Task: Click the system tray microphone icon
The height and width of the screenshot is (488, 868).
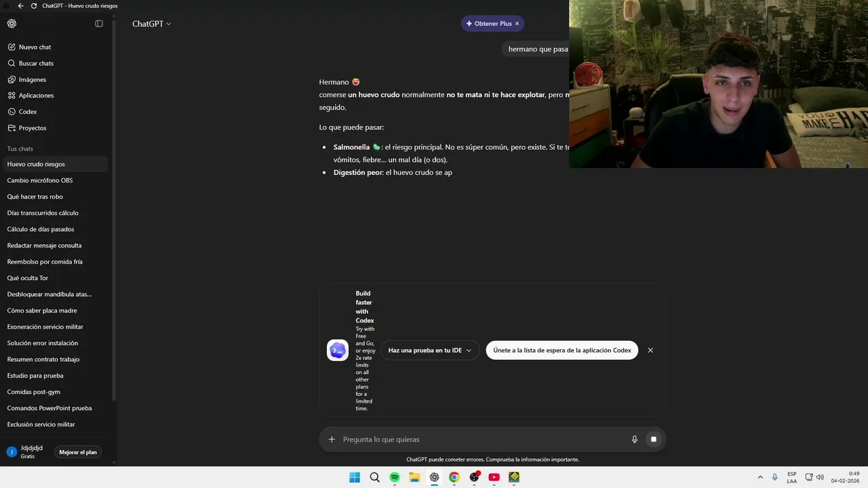Action: [x=775, y=477]
